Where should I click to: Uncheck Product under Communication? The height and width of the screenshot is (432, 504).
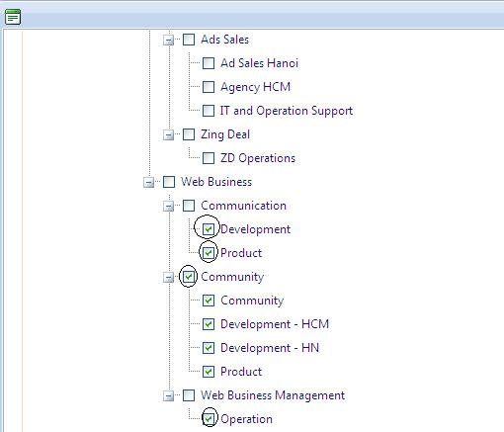pyautogui.click(x=209, y=253)
